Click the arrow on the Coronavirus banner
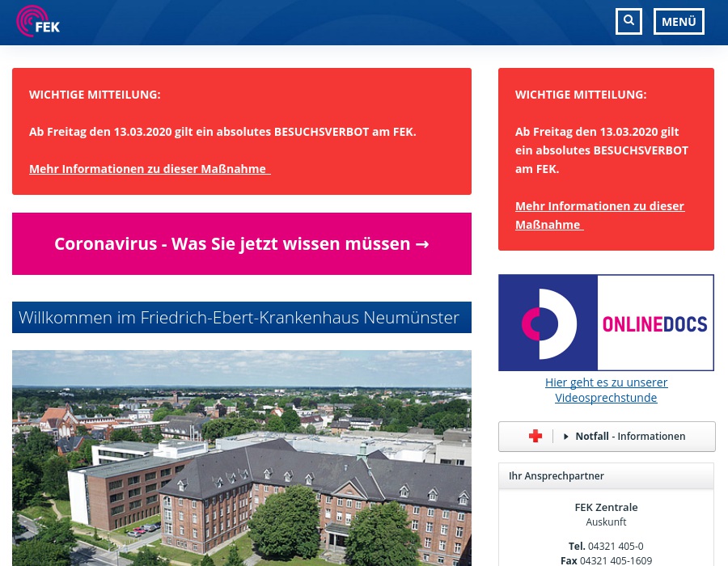The image size is (728, 566). click(422, 243)
